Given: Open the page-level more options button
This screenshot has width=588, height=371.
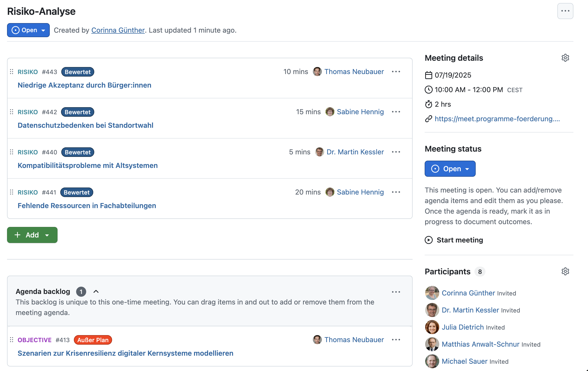Looking at the screenshot, I should [565, 11].
